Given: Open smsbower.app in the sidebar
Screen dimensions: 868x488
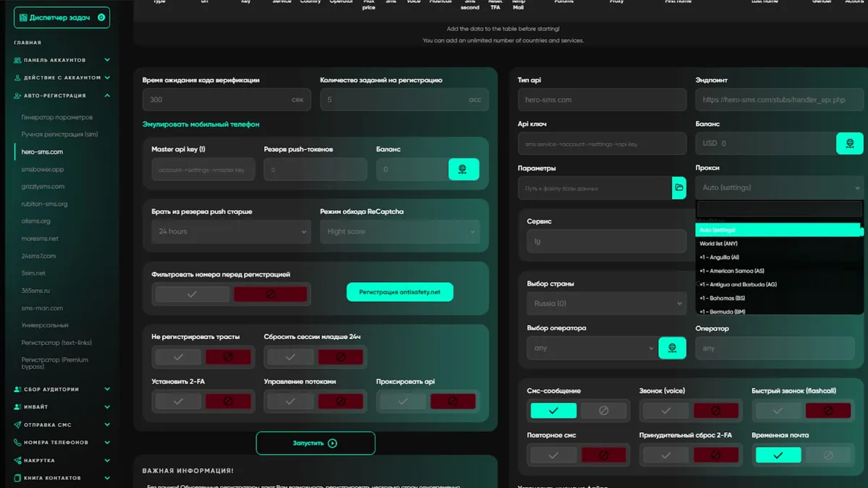Looking at the screenshot, I should click(43, 169).
